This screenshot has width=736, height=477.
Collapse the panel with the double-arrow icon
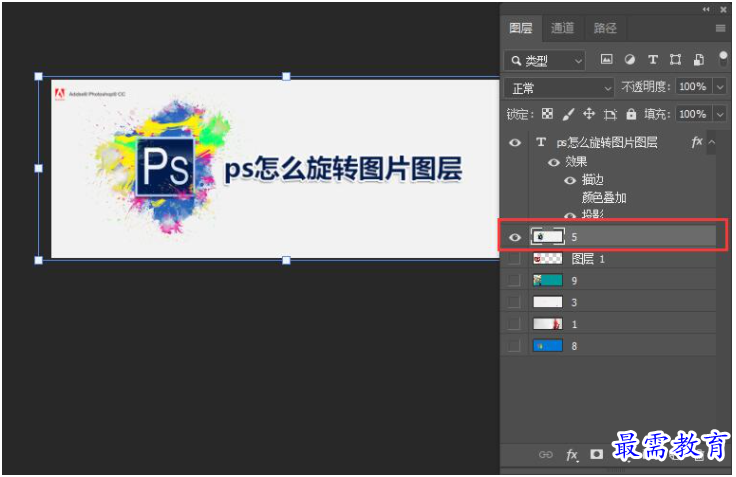(706, 9)
